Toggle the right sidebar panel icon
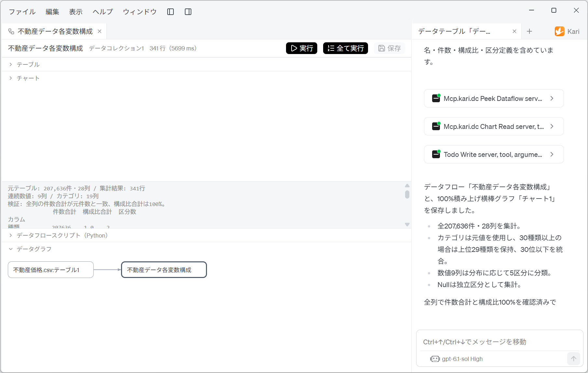 pos(188,12)
